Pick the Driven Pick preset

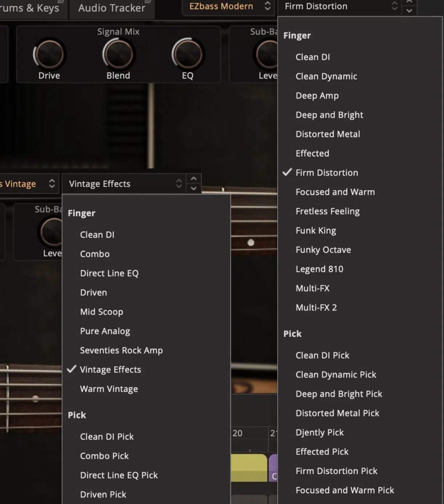146,495
